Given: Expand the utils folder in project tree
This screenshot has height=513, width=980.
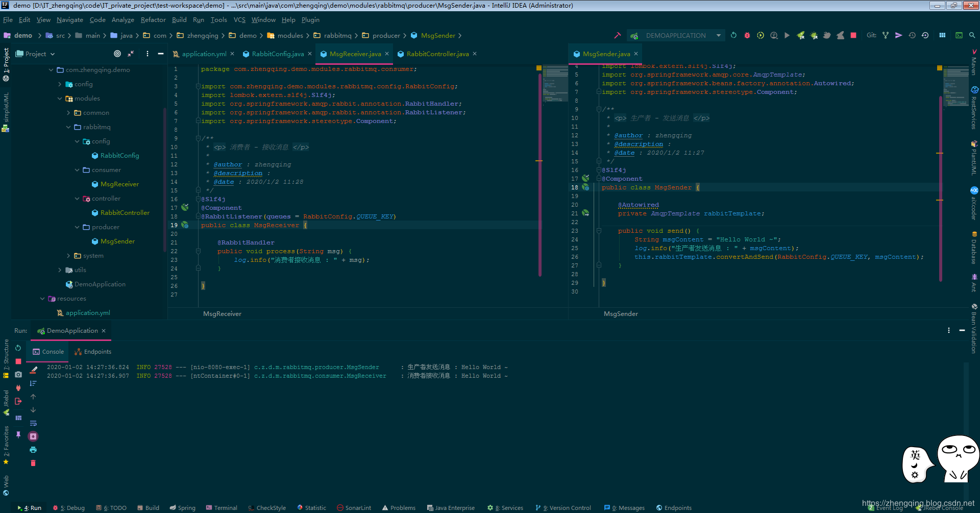Looking at the screenshot, I should tap(60, 270).
